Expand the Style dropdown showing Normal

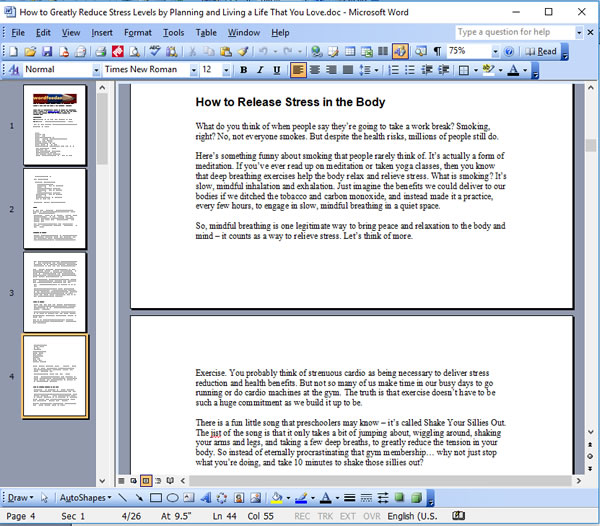pyautogui.click(x=96, y=70)
